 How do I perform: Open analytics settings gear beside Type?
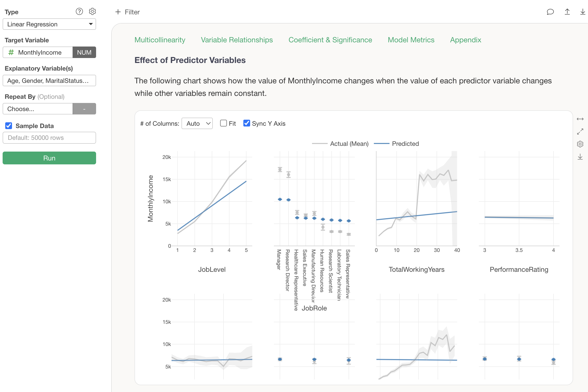pyautogui.click(x=92, y=11)
